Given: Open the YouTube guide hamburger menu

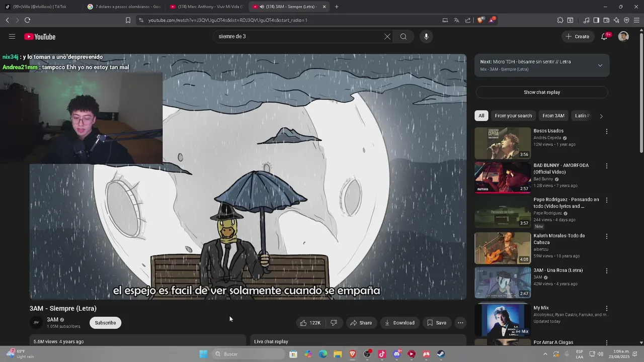Looking at the screenshot, I should (12, 37).
